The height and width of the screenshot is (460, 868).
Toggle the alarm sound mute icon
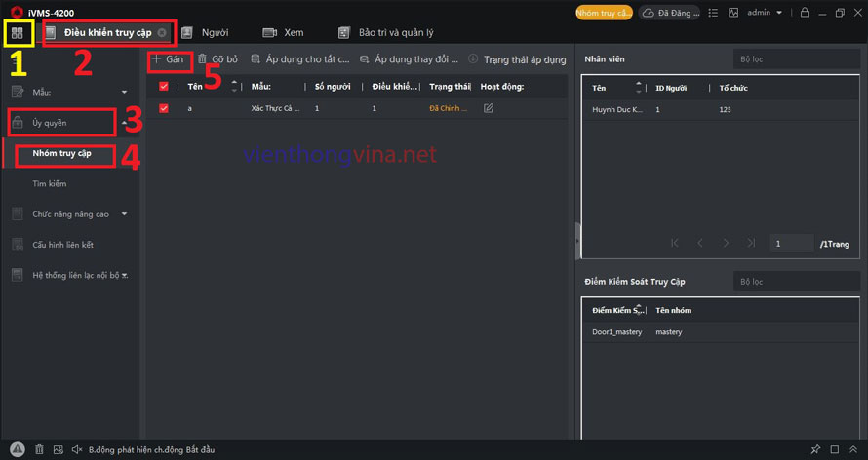coord(77,449)
